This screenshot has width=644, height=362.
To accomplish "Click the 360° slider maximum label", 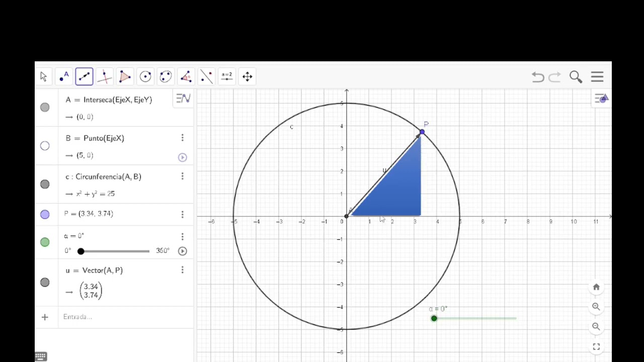I will 163,251.
